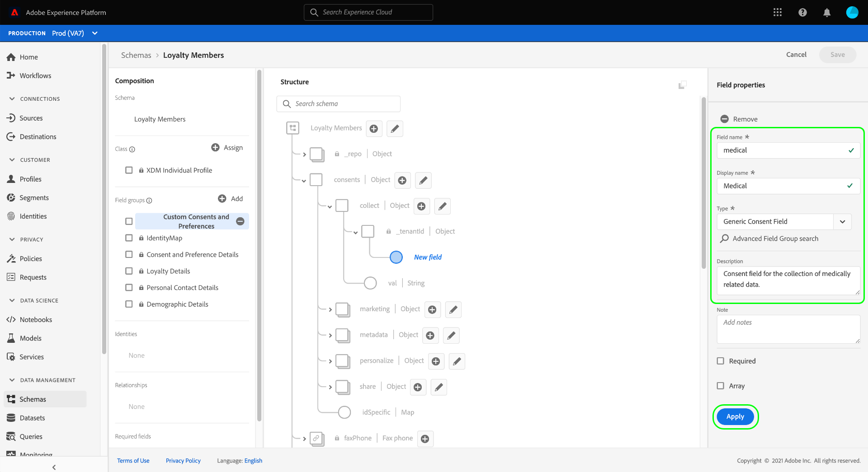The height and width of the screenshot is (472, 868).
Task: Open Advanced Field Group search
Action: (x=769, y=238)
